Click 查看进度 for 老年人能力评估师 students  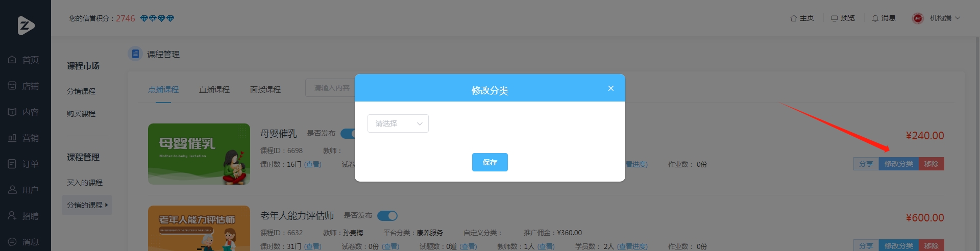[x=632, y=246]
